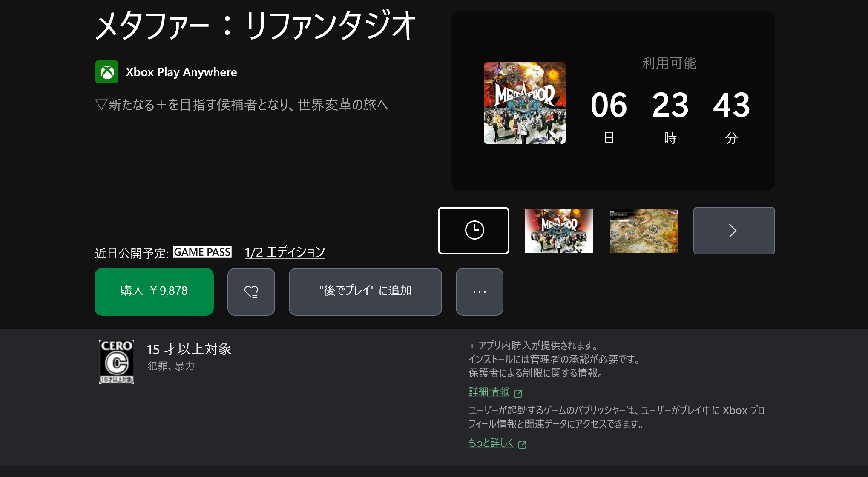868x477 pixels.
Task: Open the 1/2 エディション link
Action: [285, 252]
